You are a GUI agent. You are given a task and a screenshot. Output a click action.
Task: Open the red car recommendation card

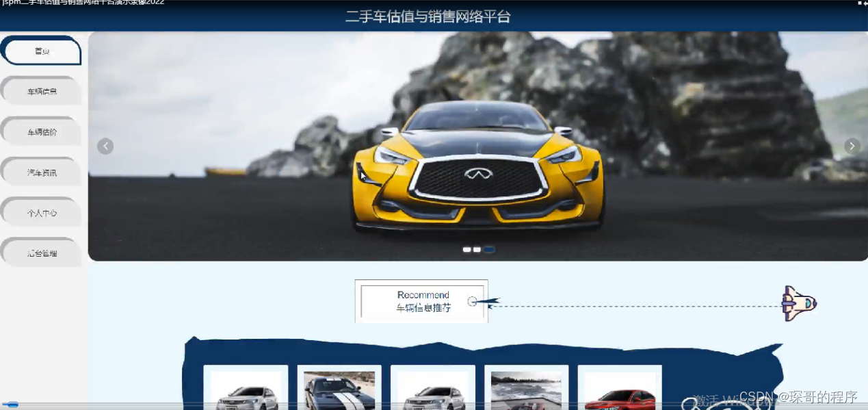[x=620, y=387]
